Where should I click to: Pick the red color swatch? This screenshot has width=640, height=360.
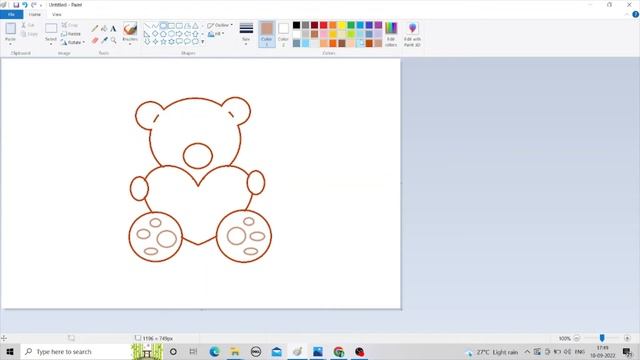click(x=324, y=25)
